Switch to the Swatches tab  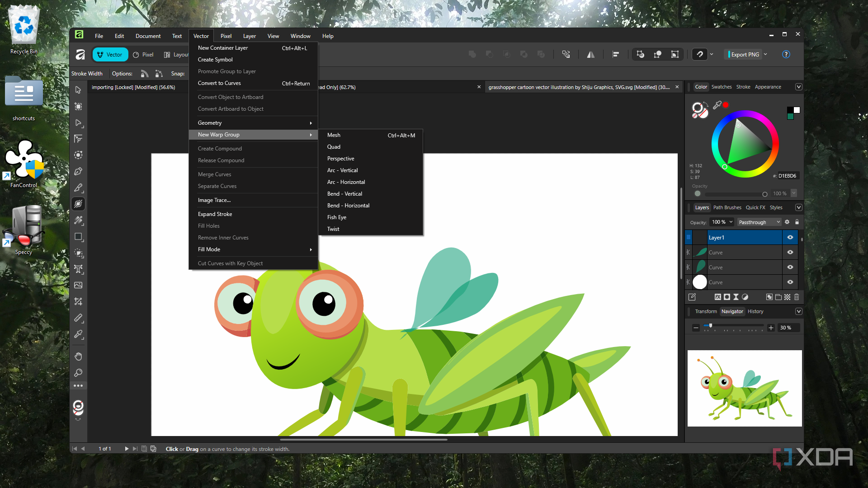click(721, 87)
